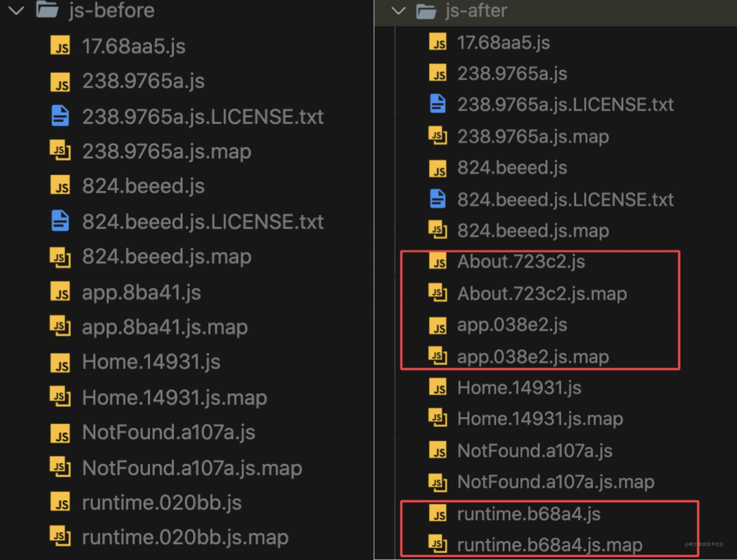Click JS icon of runtime.020bb.js
Image resolution: width=737 pixels, height=560 pixels.
[x=60, y=501]
